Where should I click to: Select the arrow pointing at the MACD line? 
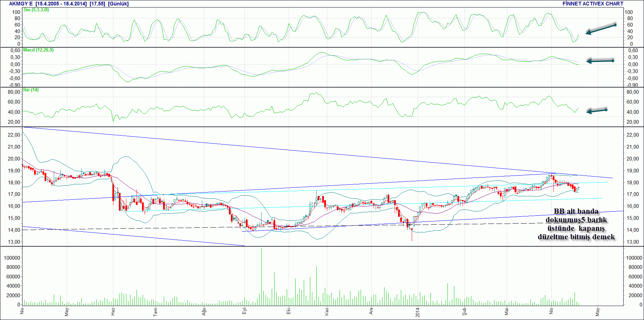point(600,61)
